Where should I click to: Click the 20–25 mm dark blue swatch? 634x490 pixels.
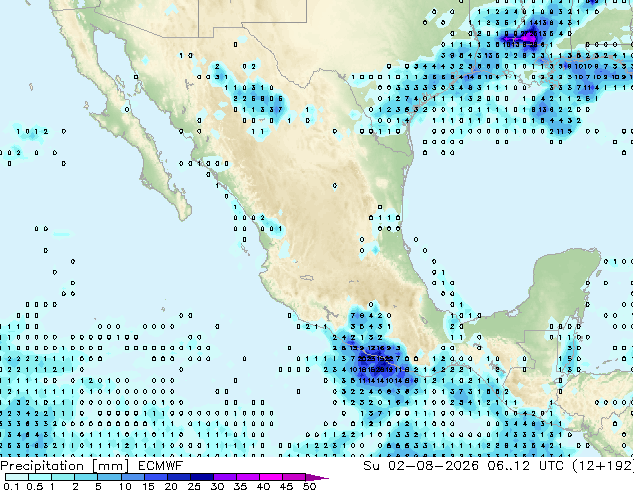(178, 477)
